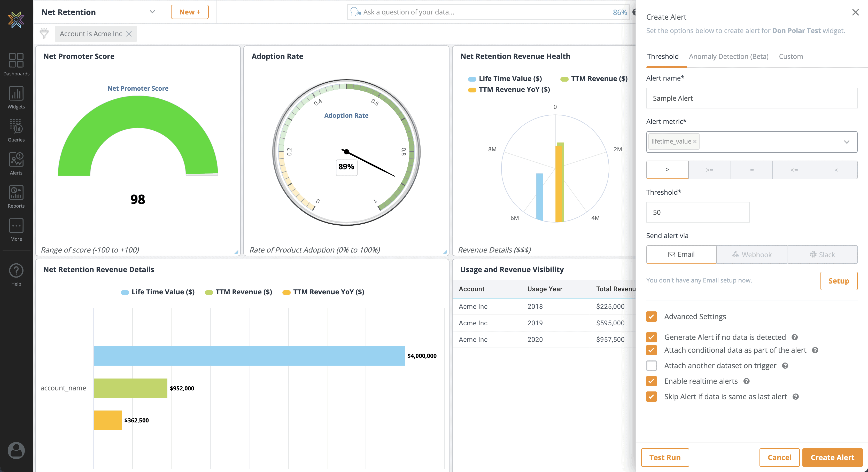Click the Net Promoter Score widget resize handle

point(236,252)
